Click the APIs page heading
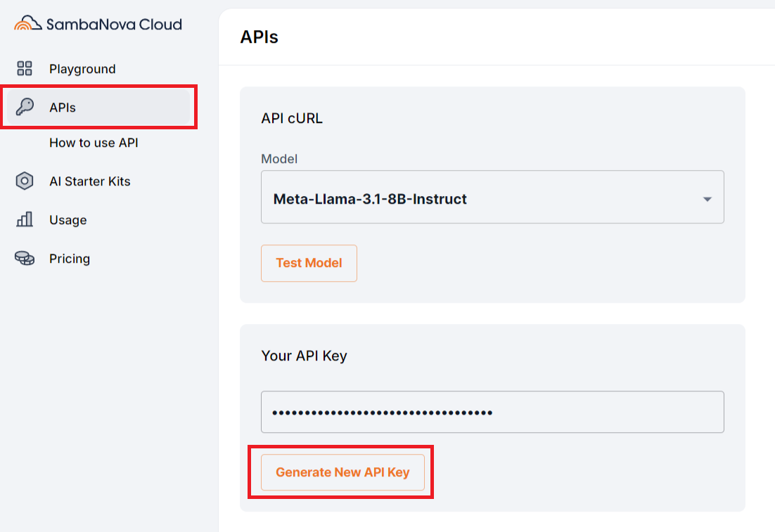 coord(260,37)
